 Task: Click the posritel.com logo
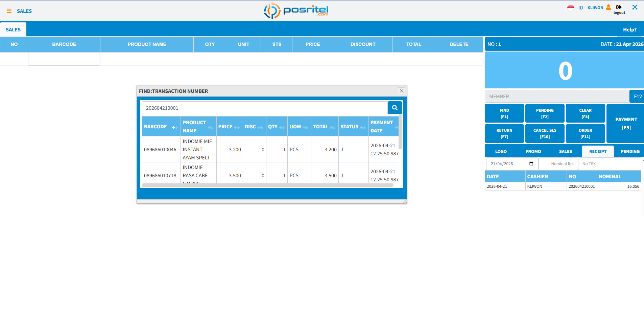click(x=296, y=11)
